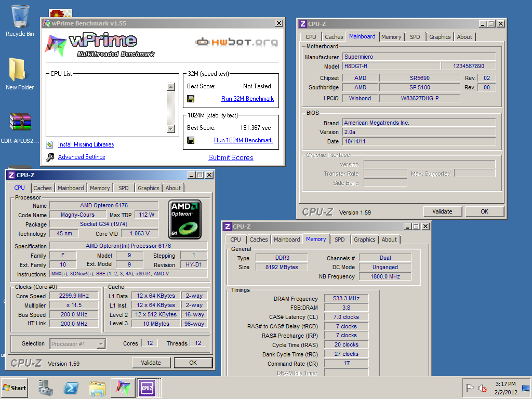Click the Submit Scores link
This screenshot has height=399, width=532.
(231, 157)
